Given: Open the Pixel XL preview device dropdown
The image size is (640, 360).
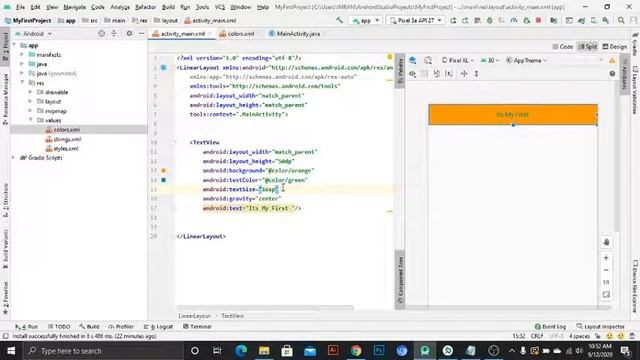Looking at the screenshot, I should coord(458,60).
